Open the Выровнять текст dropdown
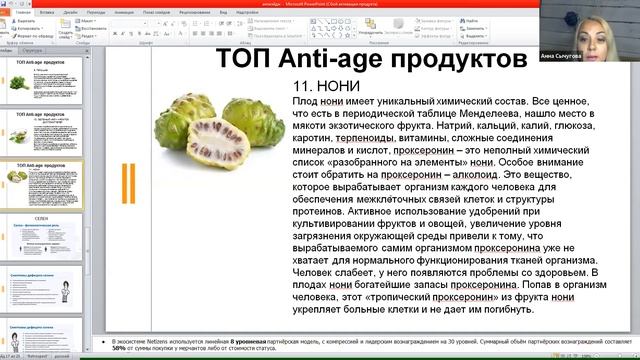The image size is (640, 360). [x=268, y=29]
